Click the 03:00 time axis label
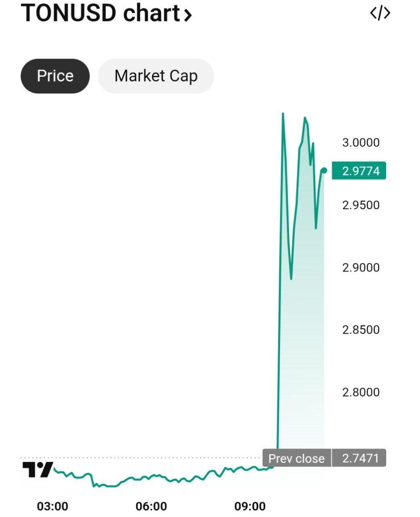Image resolution: width=420 pixels, height=517 pixels. click(x=52, y=506)
